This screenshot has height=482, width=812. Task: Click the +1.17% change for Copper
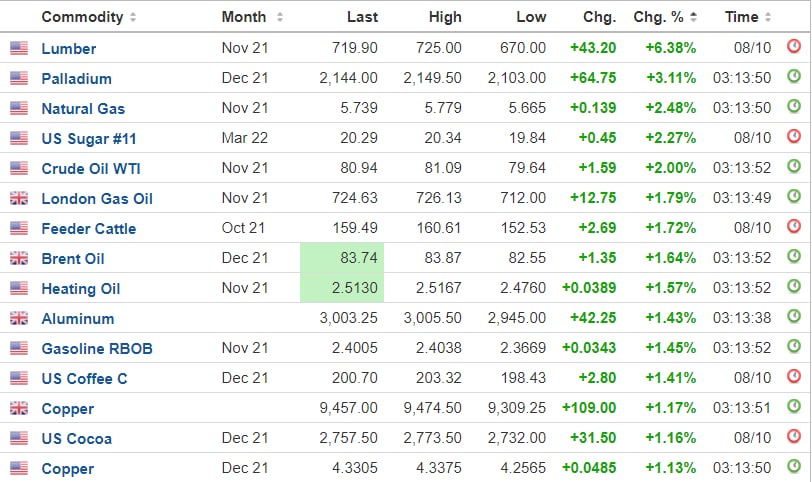click(x=670, y=408)
